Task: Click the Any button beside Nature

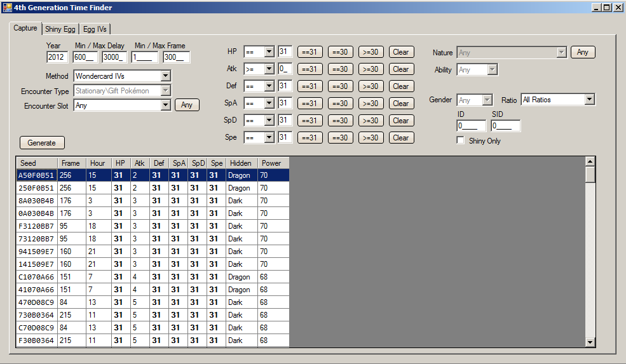Action: click(583, 52)
